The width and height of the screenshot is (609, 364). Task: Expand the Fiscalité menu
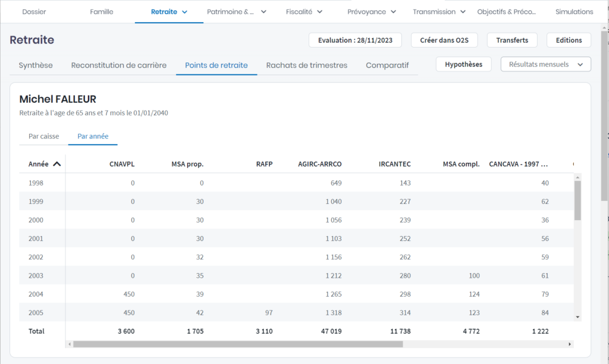point(319,12)
